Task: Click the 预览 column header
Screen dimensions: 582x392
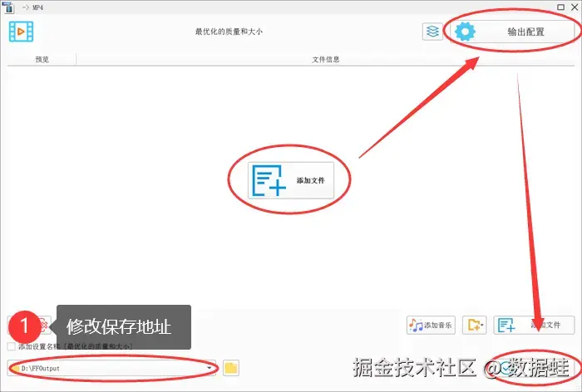Action: tap(42, 59)
